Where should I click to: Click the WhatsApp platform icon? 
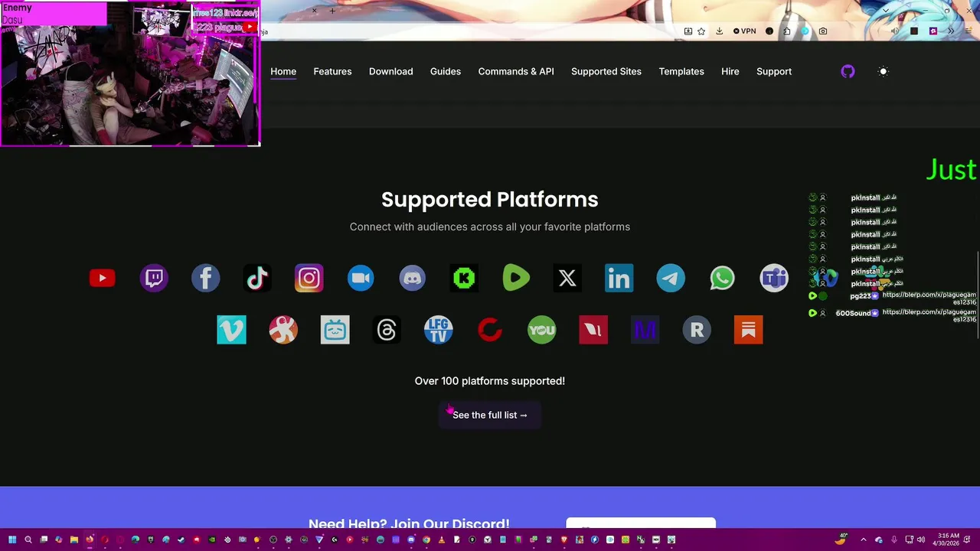[722, 278]
